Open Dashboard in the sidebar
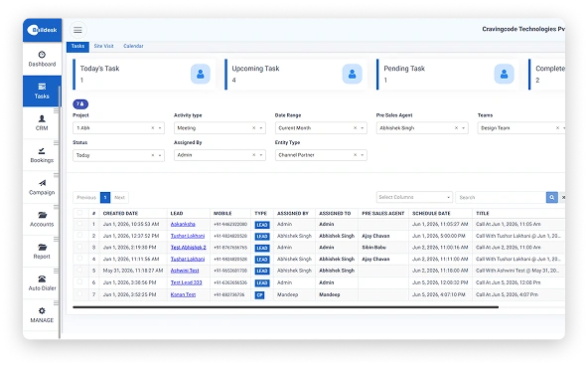The width and height of the screenshot is (588, 367). click(x=42, y=59)
